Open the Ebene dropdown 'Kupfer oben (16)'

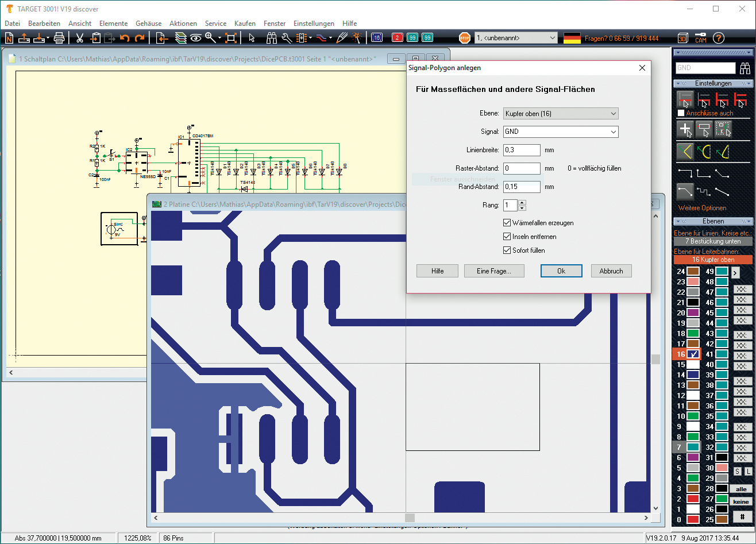(x=560, y=114)
